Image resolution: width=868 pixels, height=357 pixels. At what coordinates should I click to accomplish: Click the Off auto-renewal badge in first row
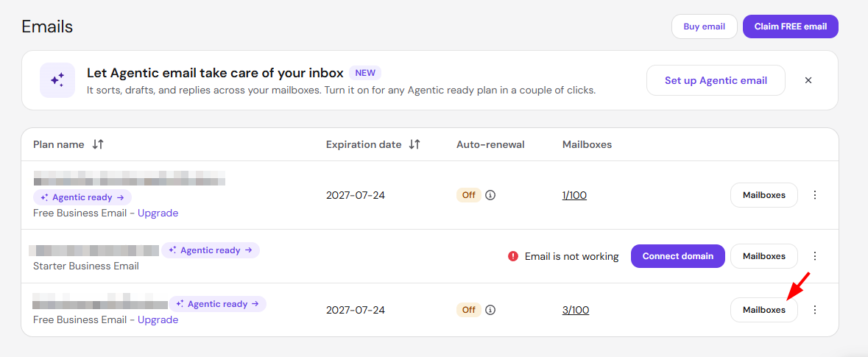click(469, 195)
